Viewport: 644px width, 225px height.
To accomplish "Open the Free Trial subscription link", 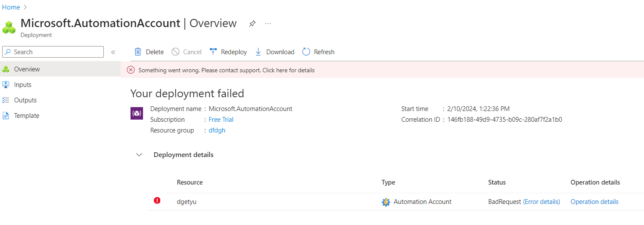I will click(x=221, y=120).
